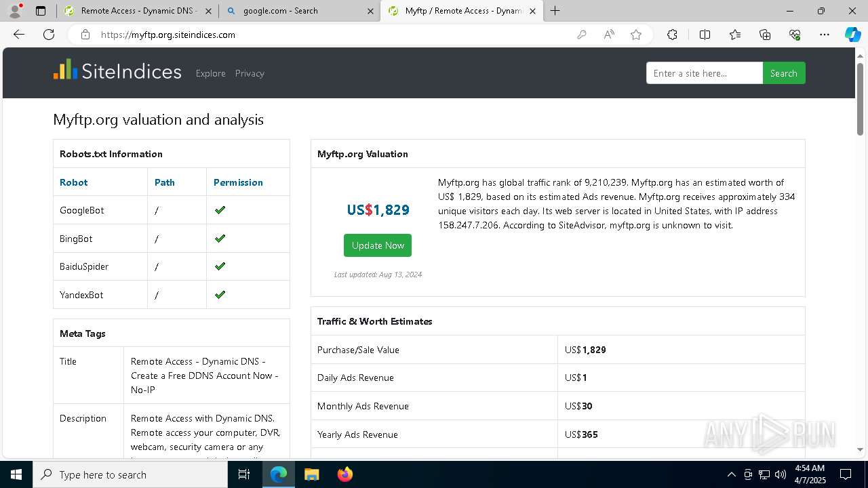
Task: Click the Windows taskbar search box
Action: (130, 474)
